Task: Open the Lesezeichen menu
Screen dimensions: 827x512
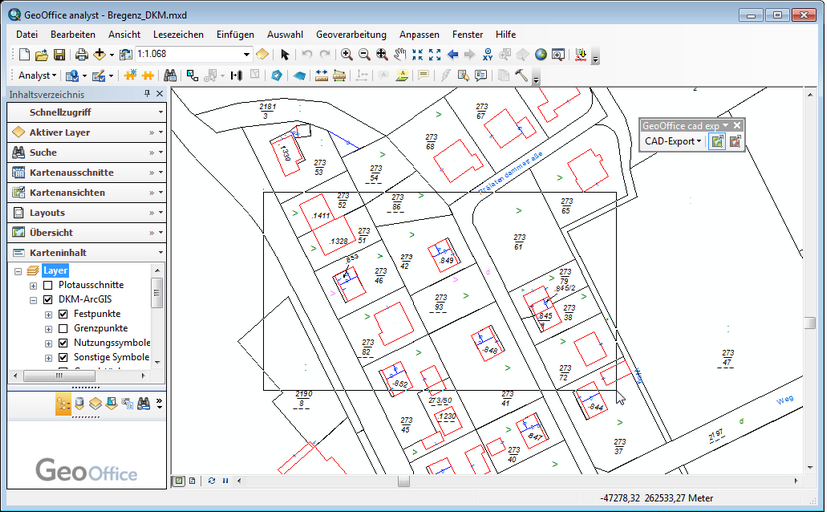Action: click(x=178, y=34)
